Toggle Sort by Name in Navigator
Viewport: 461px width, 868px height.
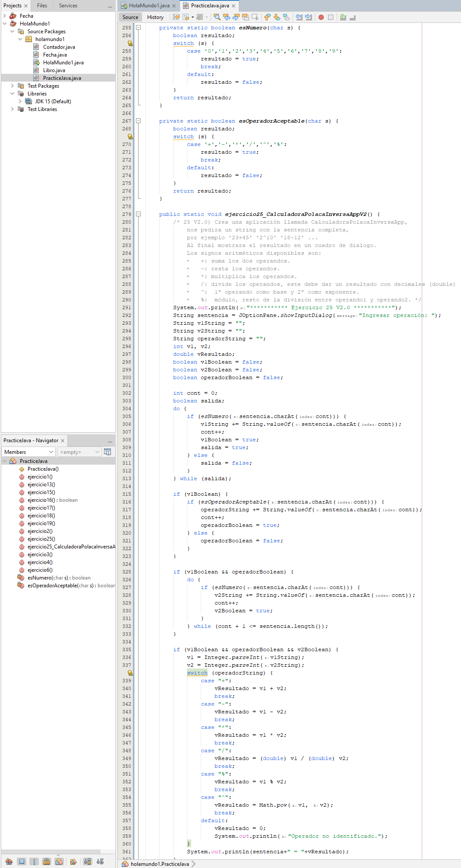click(88, 862)
